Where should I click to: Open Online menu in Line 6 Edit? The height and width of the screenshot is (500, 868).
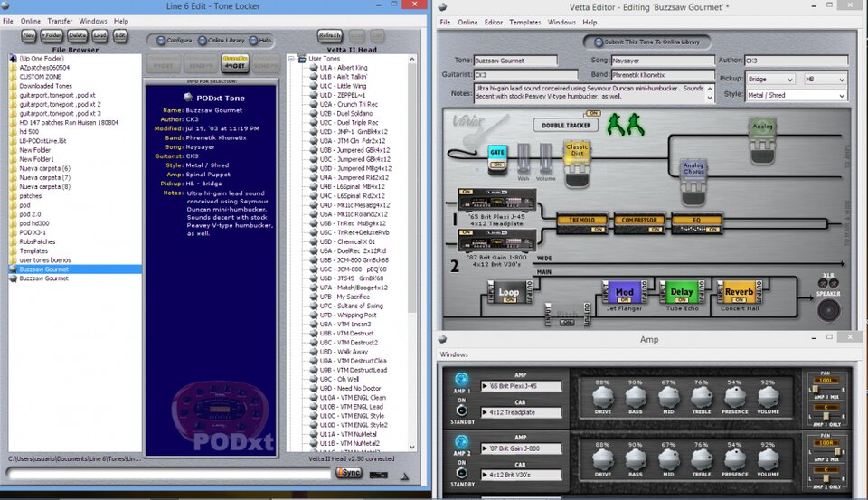(31, 21)
